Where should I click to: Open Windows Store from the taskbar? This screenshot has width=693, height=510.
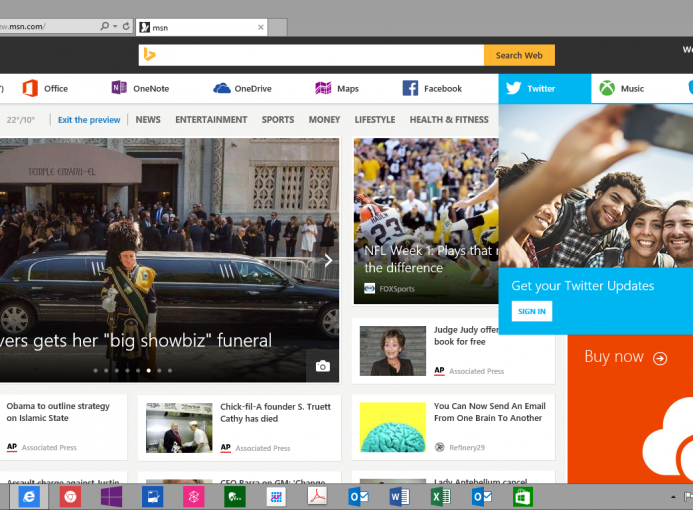coord(523,497)
